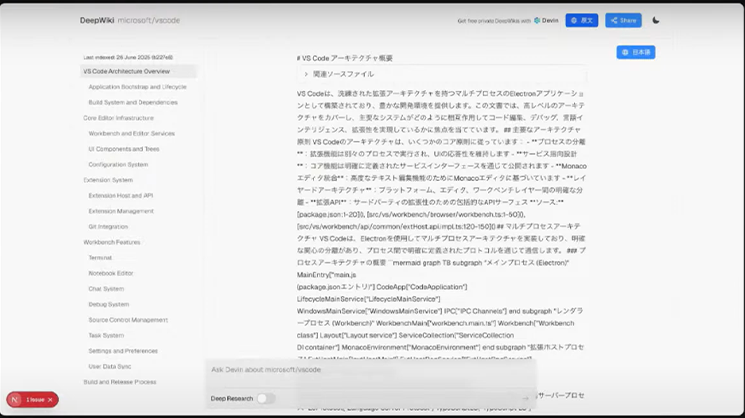
Task: Toggle dark mode with the moon icon
Action: [x=656, y=20]
